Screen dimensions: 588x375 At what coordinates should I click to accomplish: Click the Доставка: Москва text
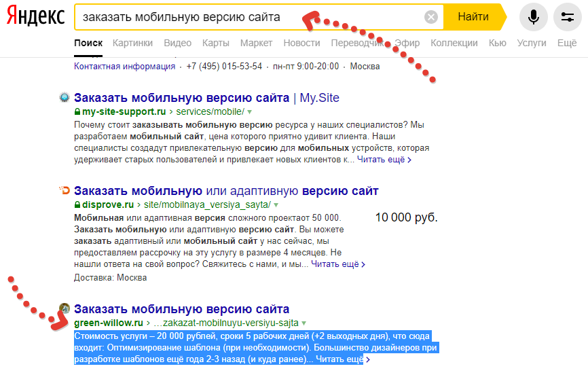point(110,278)
